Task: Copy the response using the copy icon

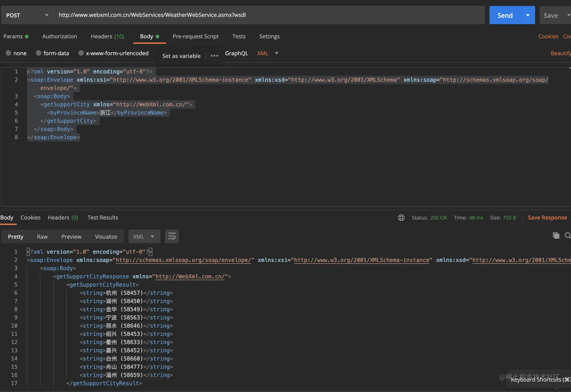Action: point(556,236)
